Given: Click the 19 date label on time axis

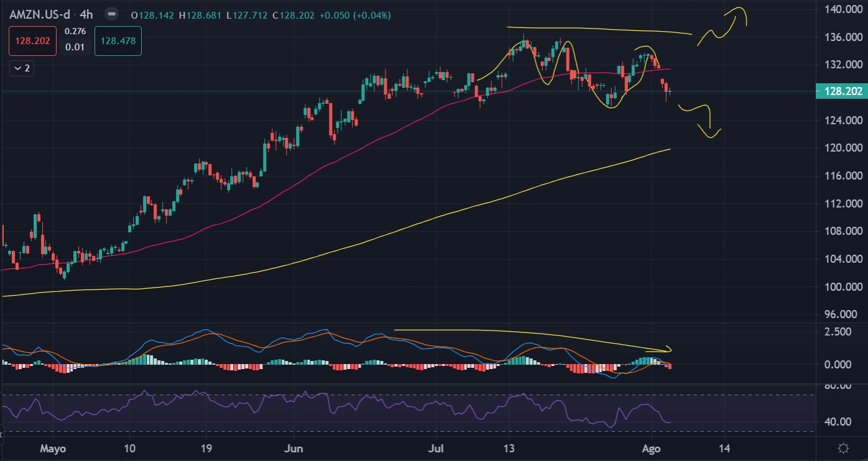Looking at the screenshot, I should pyautogui.click(x=206, y=448).
